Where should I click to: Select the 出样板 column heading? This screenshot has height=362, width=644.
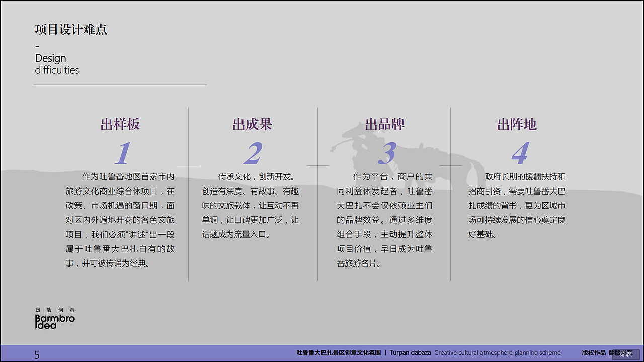pos(121,124)
